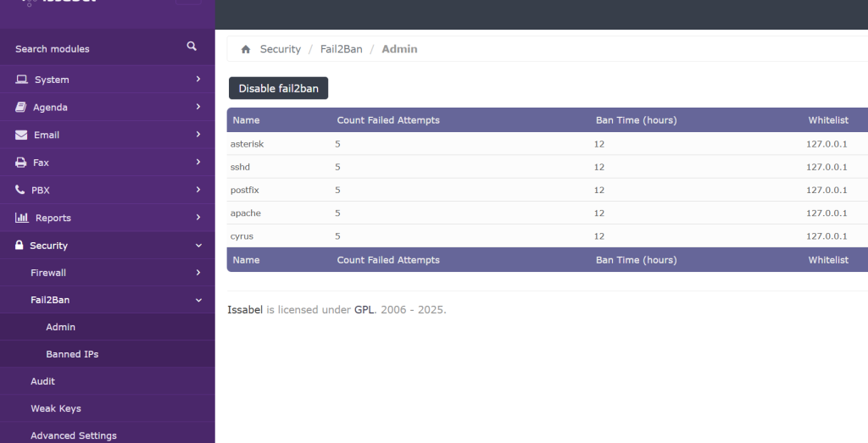The image size is (868, 443).
Task: Select the cyrus jail name
Action: (242, 236)
